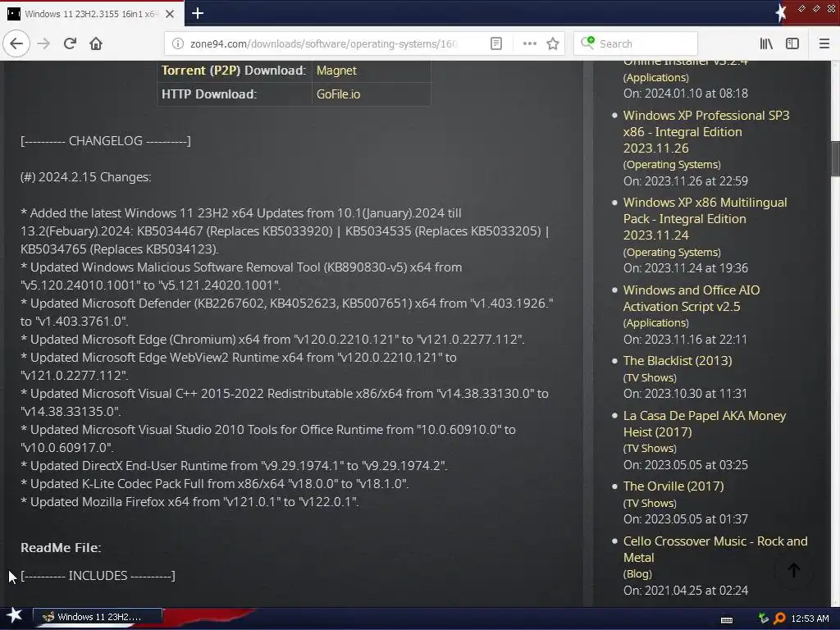Select Windows 11 23H2 taskbar window button
Viewport: 840px width, 630px height.
click(x=98, y=617)
